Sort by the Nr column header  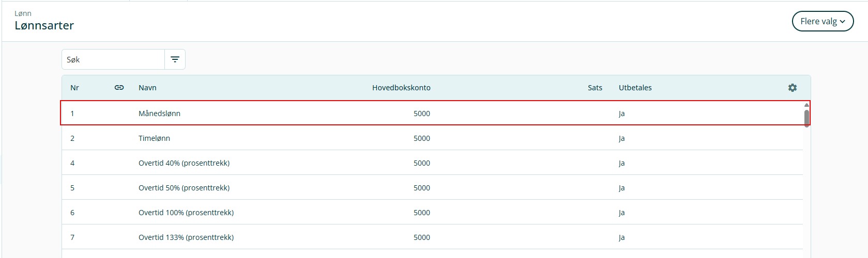pos(74,88)
